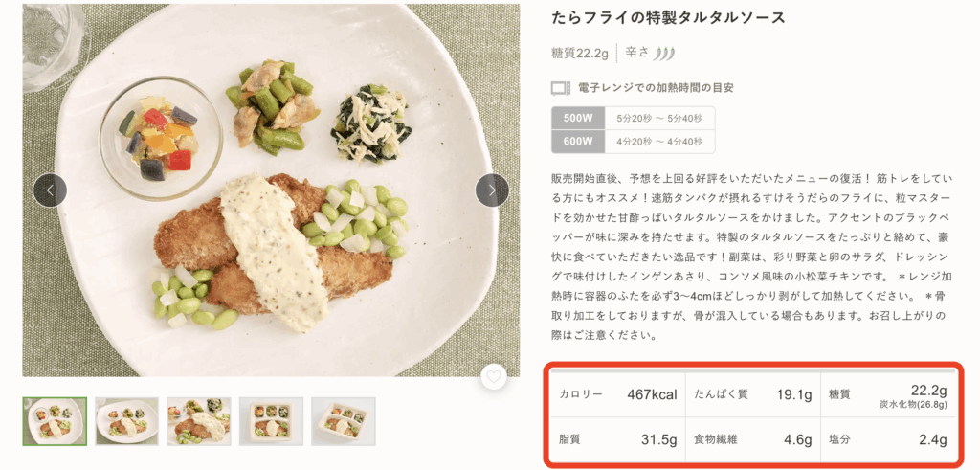Click the title たらフライの特製タルタルソース
This screenshot has width=980, height=470.
pyautogui.click(x=668, y=18)
